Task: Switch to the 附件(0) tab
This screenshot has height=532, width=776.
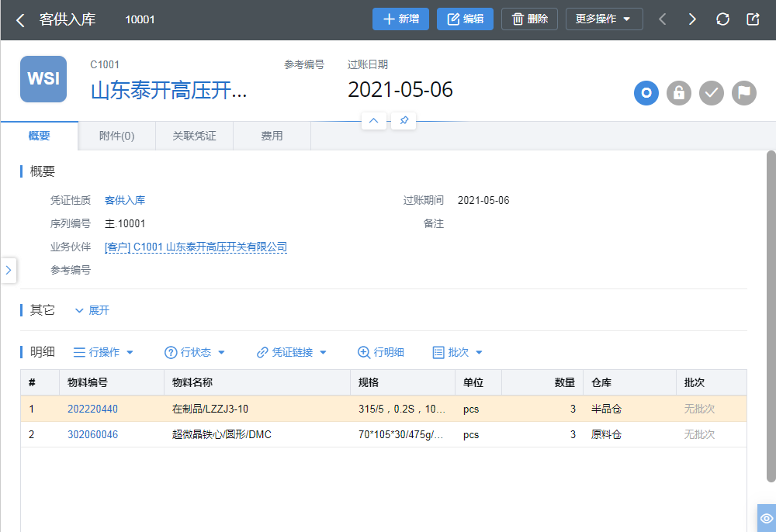Action: click(x=117, y=136)
